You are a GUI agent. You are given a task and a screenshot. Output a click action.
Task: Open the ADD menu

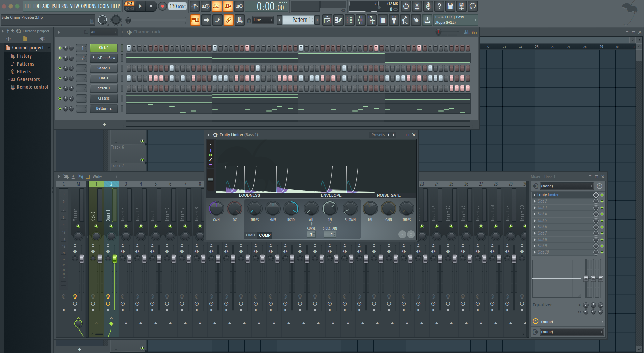point(46,6)
